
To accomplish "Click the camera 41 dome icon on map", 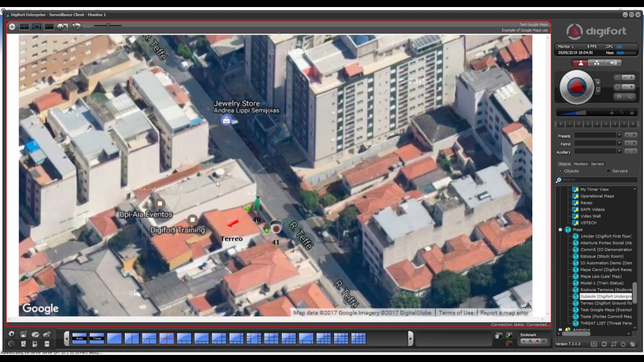I will tap(276, 227).
